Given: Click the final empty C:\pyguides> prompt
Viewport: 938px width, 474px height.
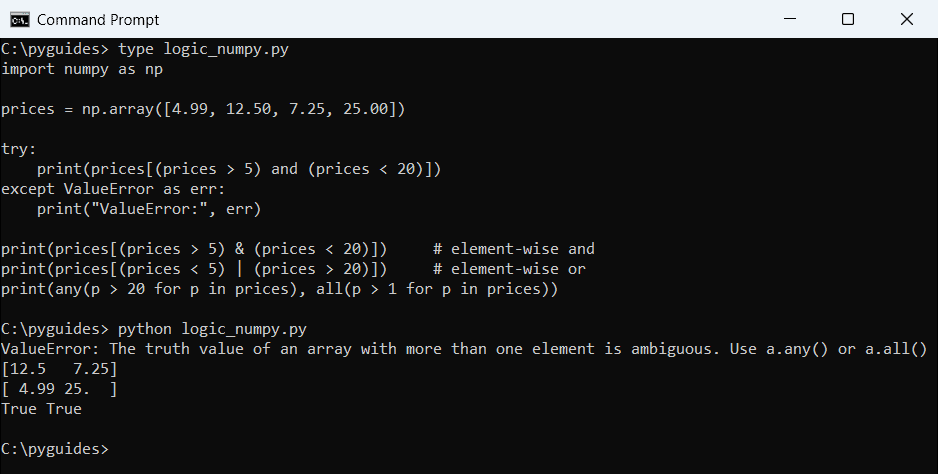Looking at the screenshot, I should (x=55, y=449).
